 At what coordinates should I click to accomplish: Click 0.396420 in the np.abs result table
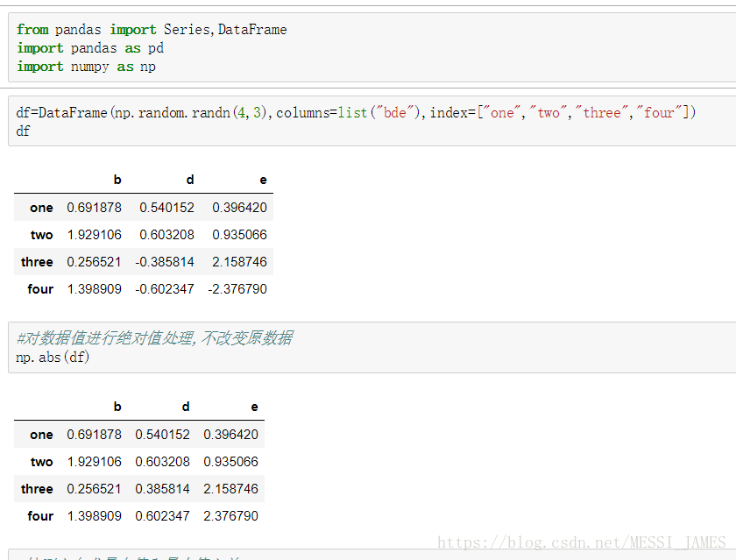[230, 435]
